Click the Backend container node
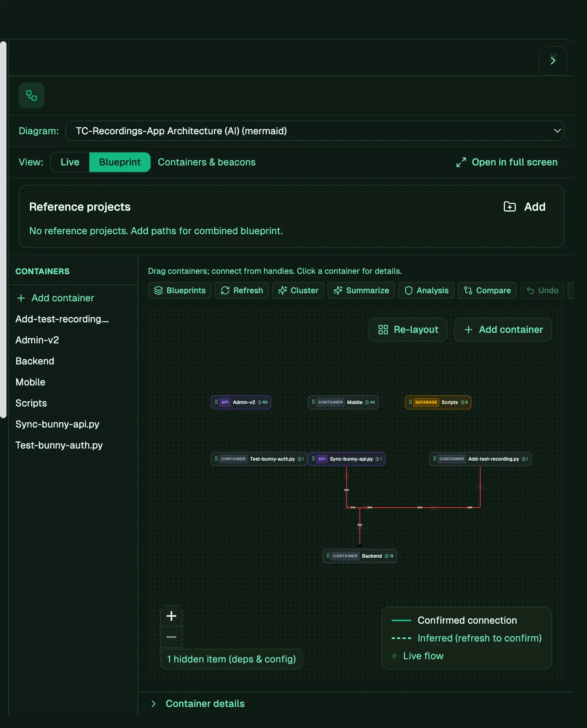 click(360, 556)
